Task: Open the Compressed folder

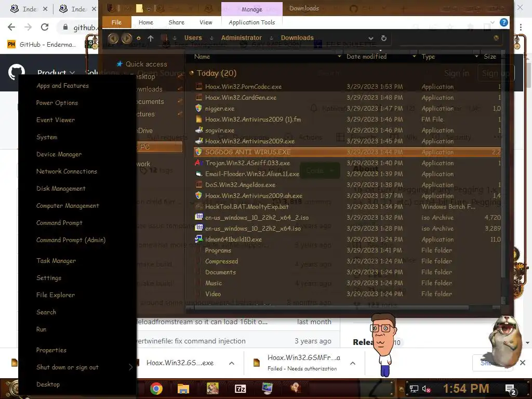Action: [x=221, y=261]
